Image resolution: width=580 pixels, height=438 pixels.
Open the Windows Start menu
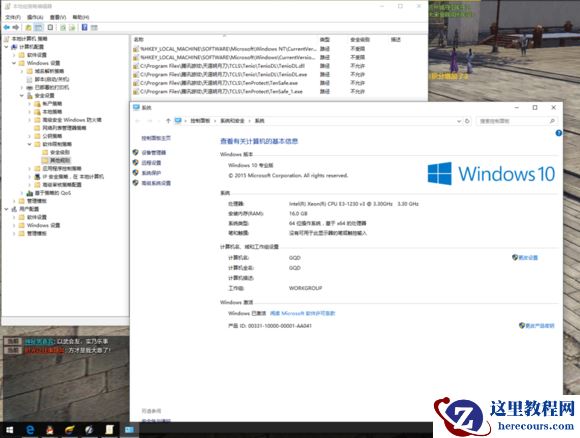(10, 429)
